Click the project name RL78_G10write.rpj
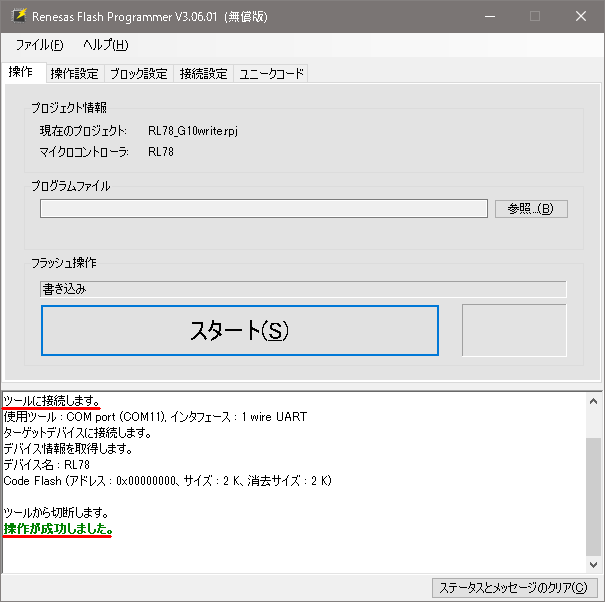This screenshot has height=602, width=605. point(193,131)
